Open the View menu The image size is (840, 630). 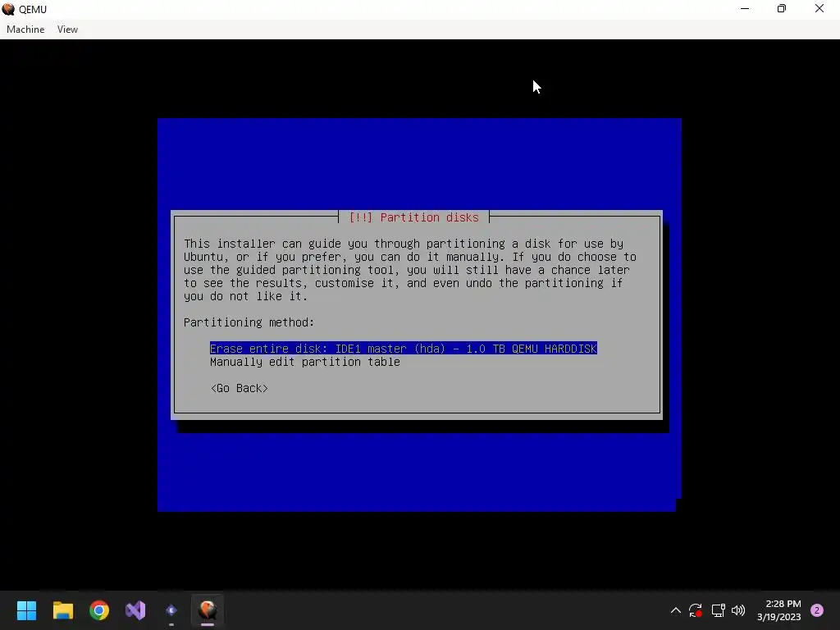pos(67,30)
